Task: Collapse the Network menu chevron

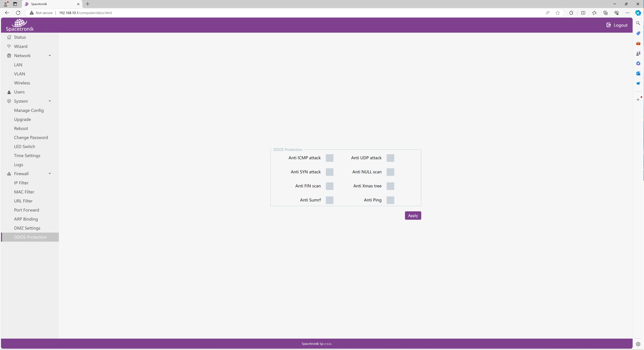Action: pyautogui.click(x=50, y=55)
